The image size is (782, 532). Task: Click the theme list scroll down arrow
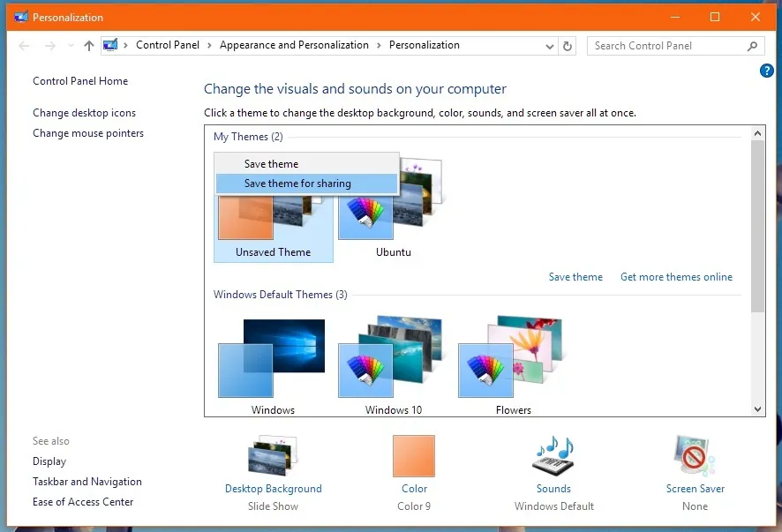(x=757, y=409)
